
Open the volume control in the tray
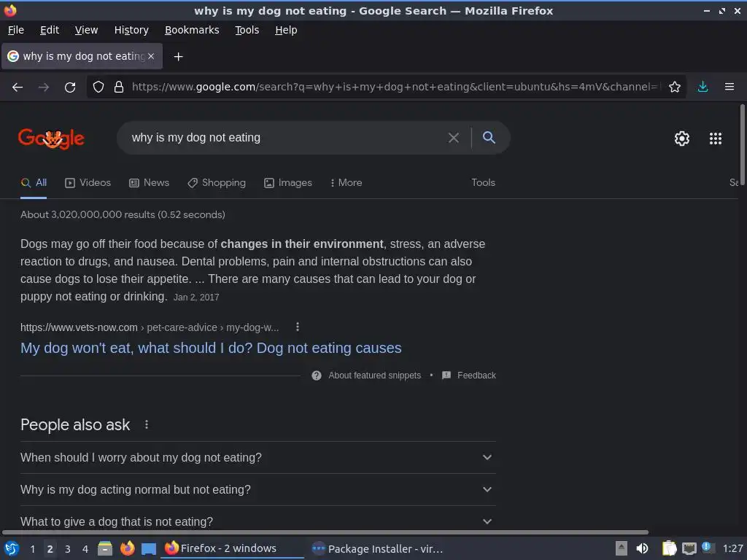click(x=642, y=548)
